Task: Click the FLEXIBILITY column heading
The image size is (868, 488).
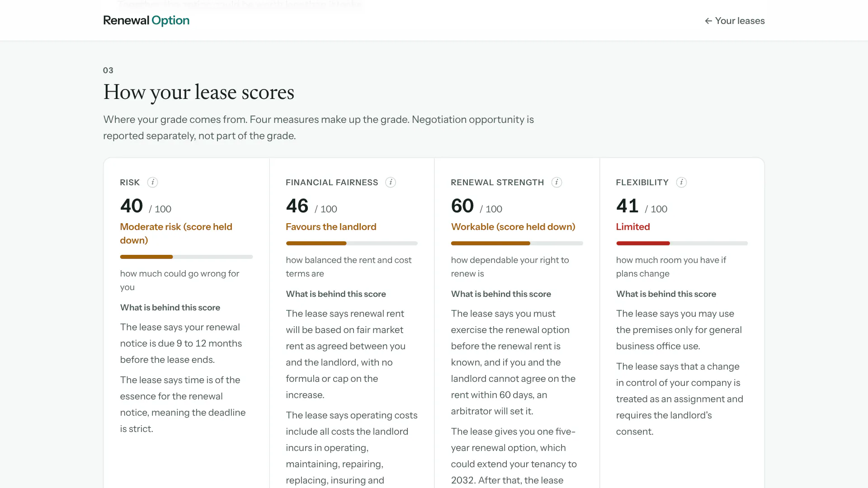Action: [642, 182]
